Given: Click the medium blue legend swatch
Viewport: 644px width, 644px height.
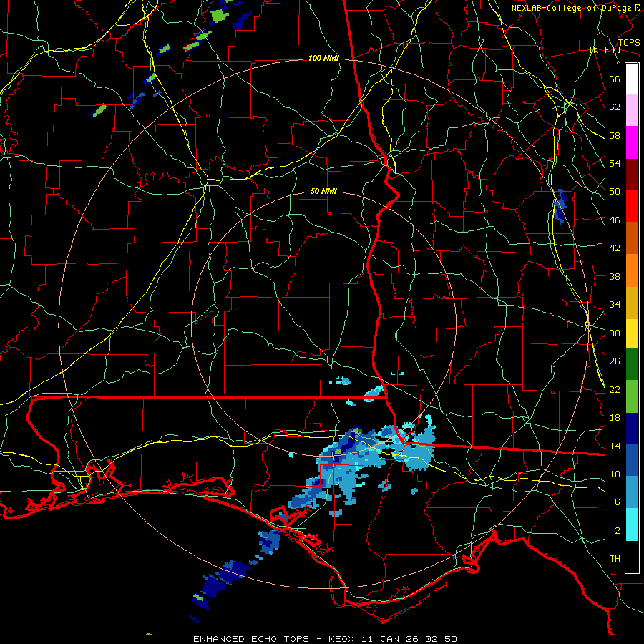Looking at the screenshot, I should (x=632, y=460).
